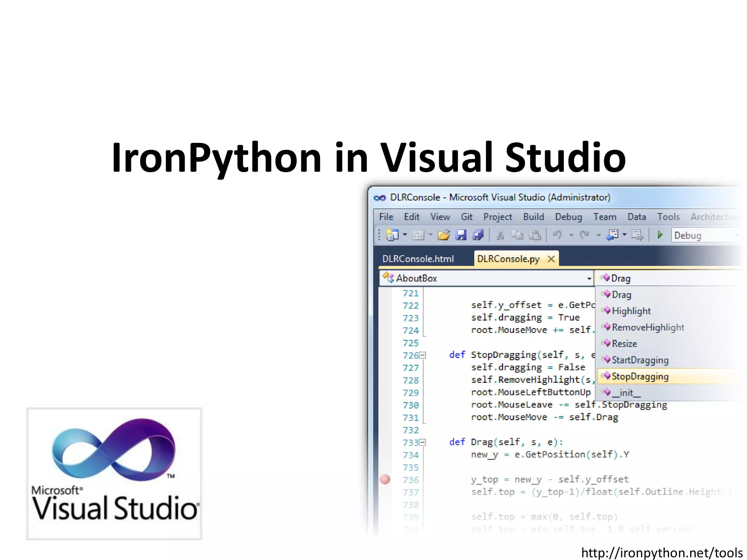Select __init__ in the members list
The height and width of the screenshot is (560, 747).
669,393
